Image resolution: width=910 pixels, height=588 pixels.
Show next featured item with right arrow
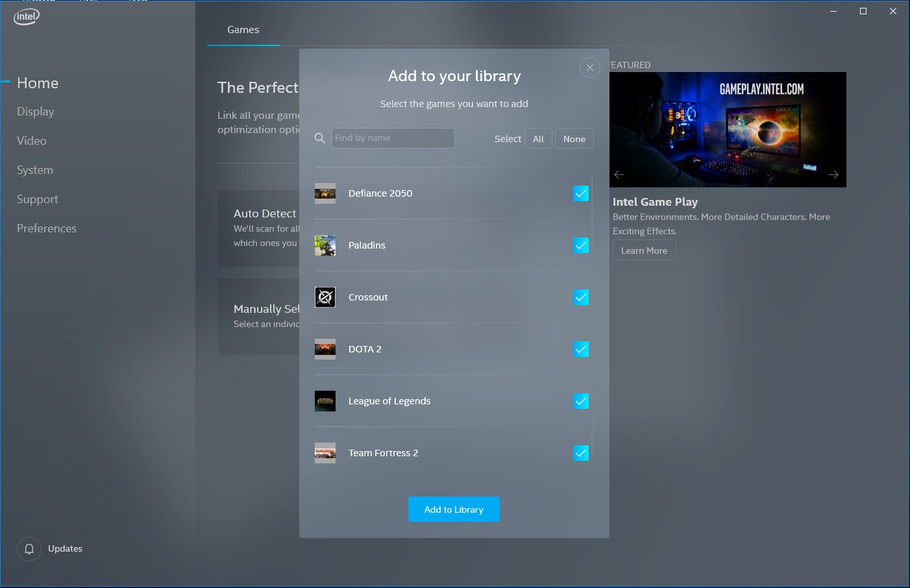[x=833, y=175]
